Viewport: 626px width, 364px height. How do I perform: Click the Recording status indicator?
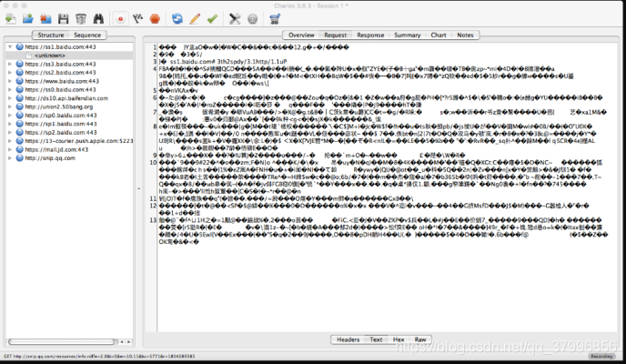[x=601, y=357]
